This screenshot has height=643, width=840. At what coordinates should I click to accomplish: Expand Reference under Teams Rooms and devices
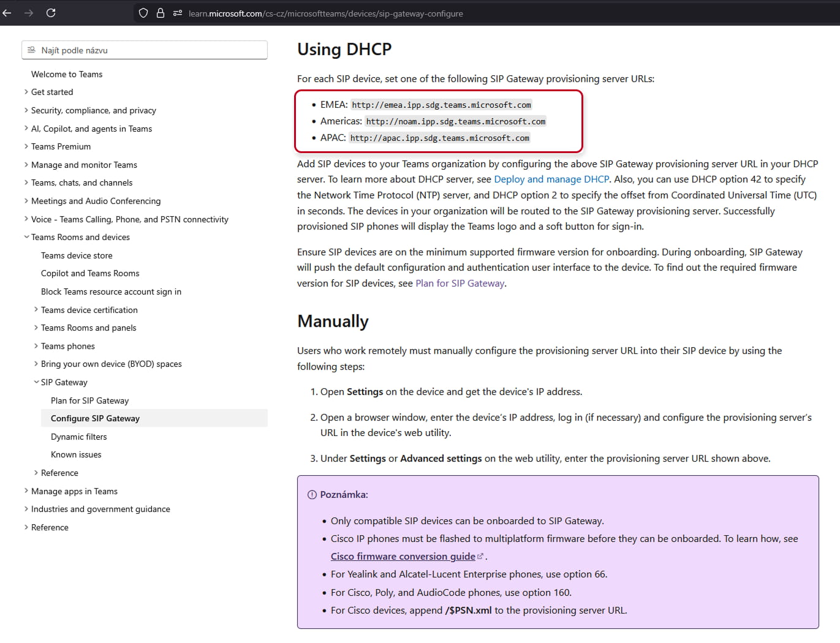(59, 473)
